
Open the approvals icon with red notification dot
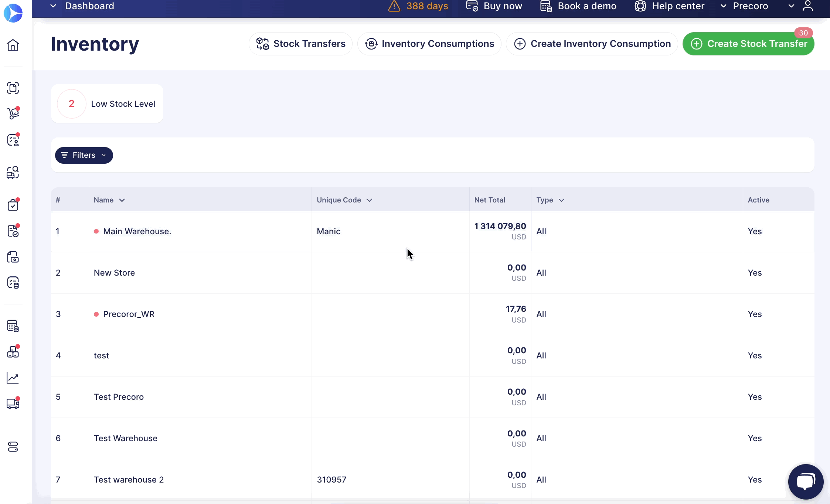(13, 140)
